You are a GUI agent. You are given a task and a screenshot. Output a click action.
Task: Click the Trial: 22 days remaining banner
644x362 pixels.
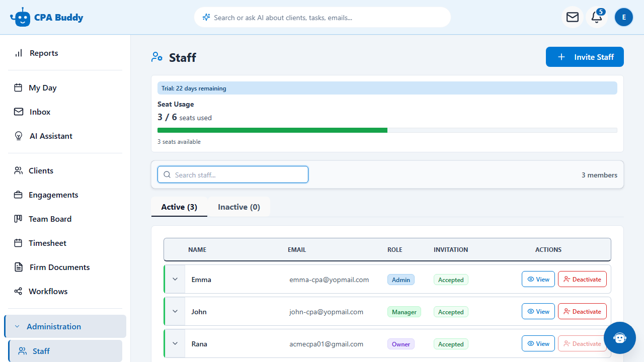click(x=387, y=88)
